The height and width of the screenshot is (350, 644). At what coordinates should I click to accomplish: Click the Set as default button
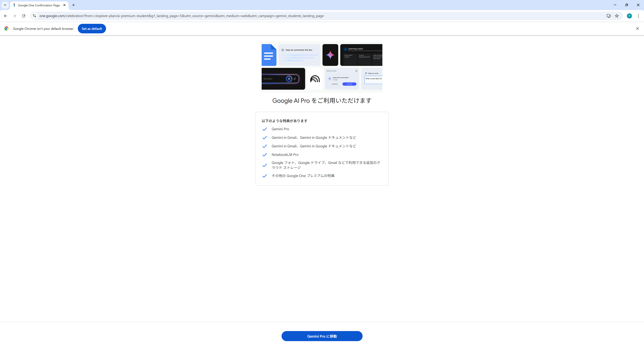pyautogui.click(x=92, y=28)
